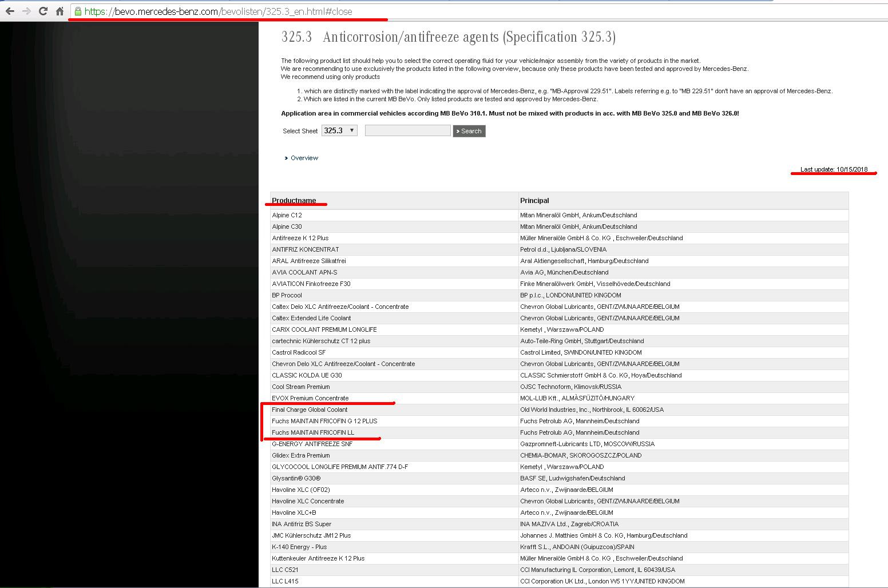Click the Search button
This screenshot has width=888, height=588.
pyautogui.click(x=469, y=131)
